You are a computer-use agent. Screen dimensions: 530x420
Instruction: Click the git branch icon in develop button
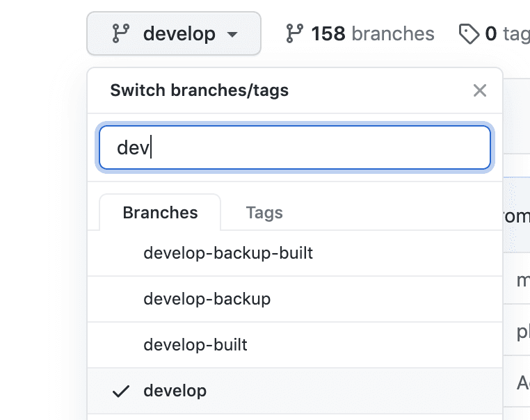pyautogui.click(x=120, y=33)
